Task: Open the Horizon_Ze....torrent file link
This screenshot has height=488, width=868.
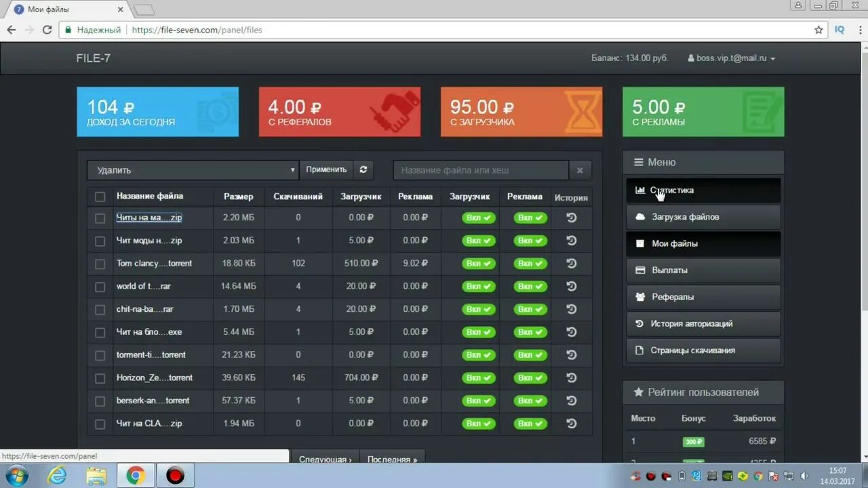Action: click(155, 378)
